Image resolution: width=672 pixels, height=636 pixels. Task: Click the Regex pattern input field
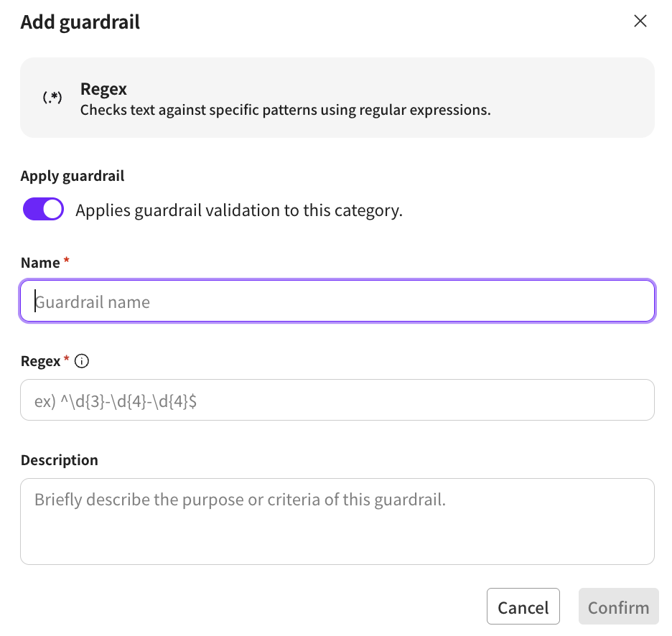337,400
